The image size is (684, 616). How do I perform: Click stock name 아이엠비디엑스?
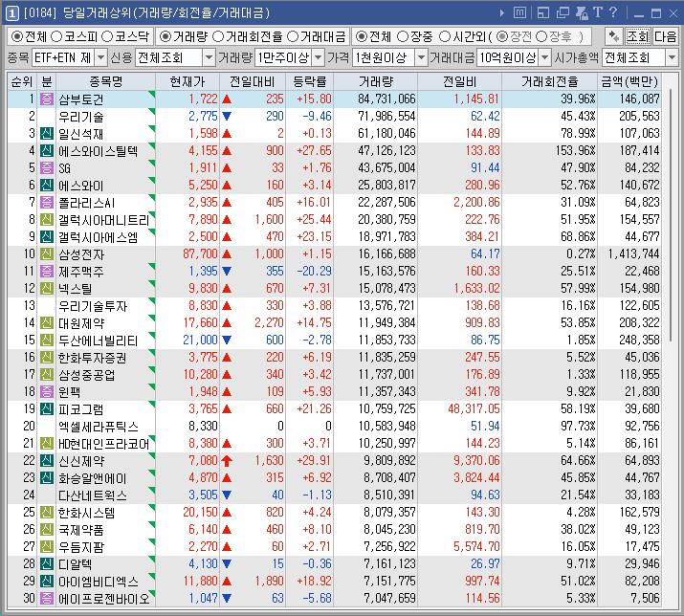point(99,582)
